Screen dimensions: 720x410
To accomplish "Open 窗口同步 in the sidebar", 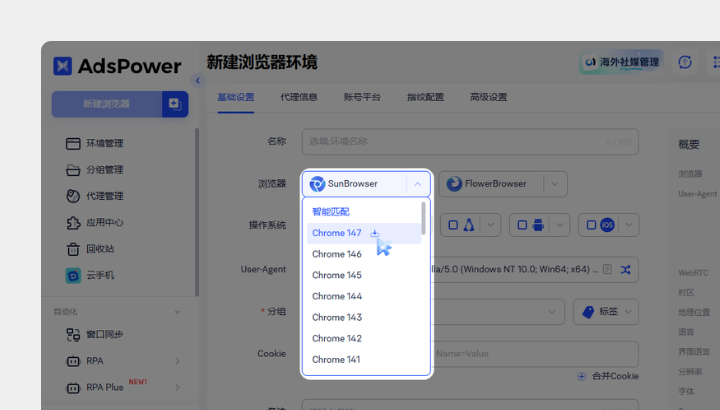I will pos(95,334).
